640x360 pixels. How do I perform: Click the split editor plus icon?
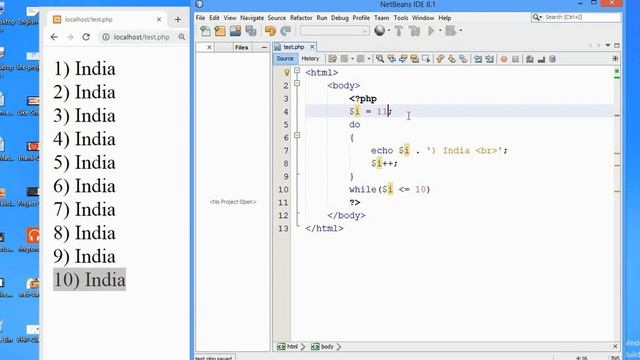(x=615, y=59)
